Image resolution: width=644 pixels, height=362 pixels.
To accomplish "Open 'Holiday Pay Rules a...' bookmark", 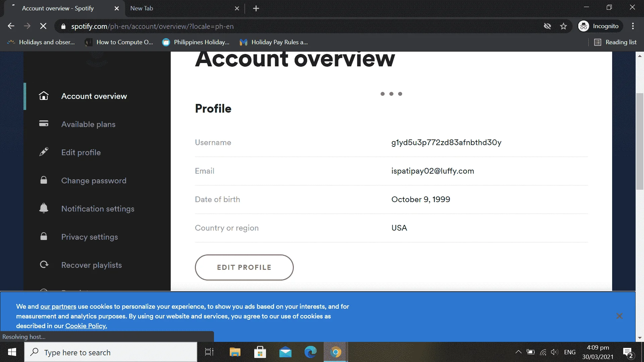I will point(274,42).
